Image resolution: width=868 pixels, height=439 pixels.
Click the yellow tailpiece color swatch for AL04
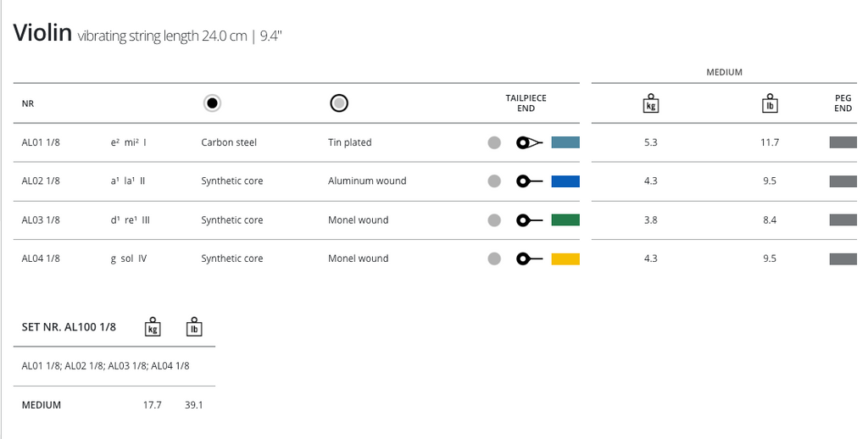click(565, 258)
